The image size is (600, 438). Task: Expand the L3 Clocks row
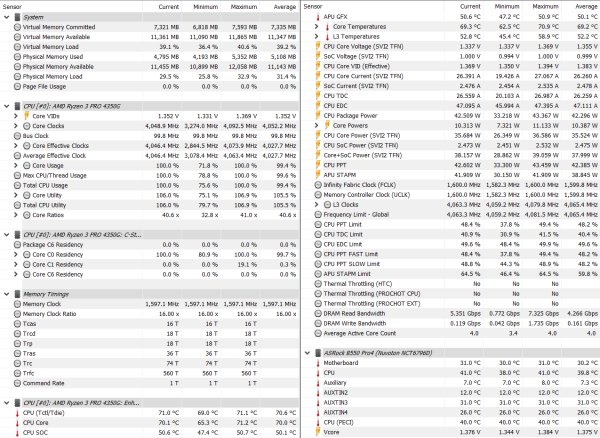[316, 205]
